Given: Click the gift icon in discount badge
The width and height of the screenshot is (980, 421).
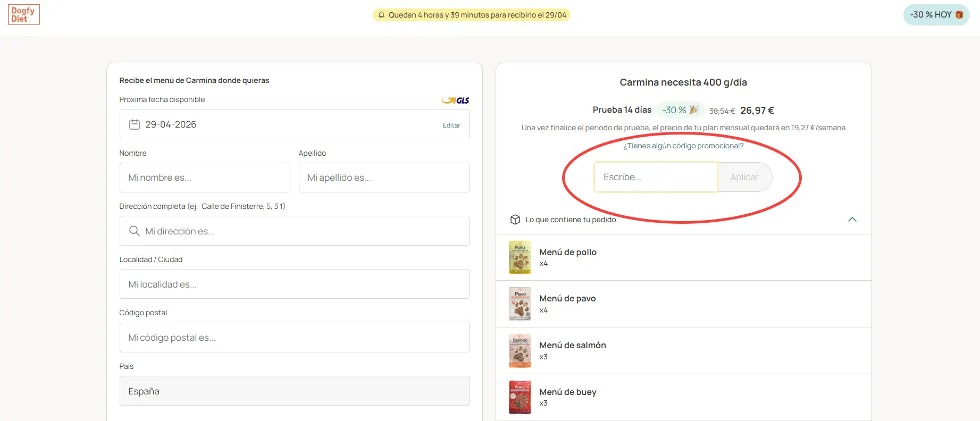Looking at the screenshot, I should 959,15.
